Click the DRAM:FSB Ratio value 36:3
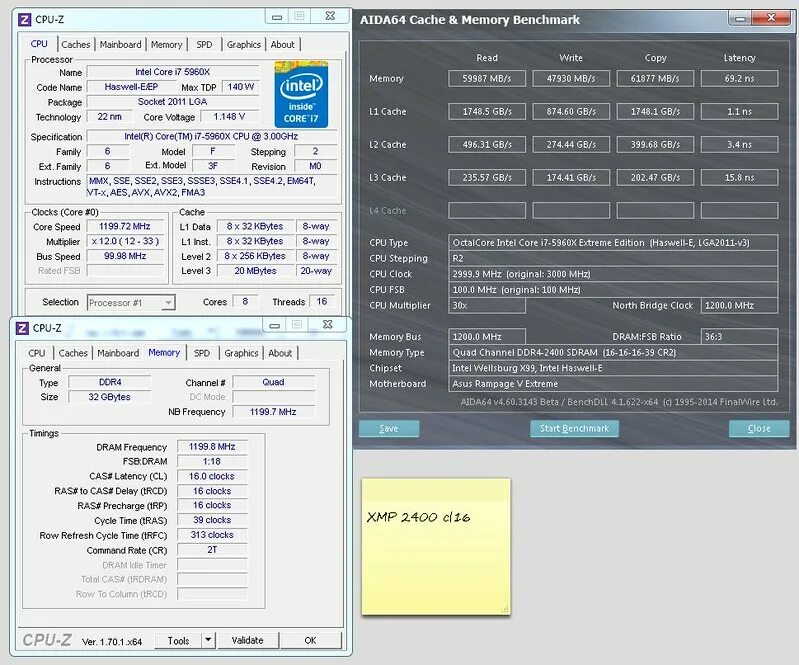This screenshot has width=799, height=665. point(739,336)
